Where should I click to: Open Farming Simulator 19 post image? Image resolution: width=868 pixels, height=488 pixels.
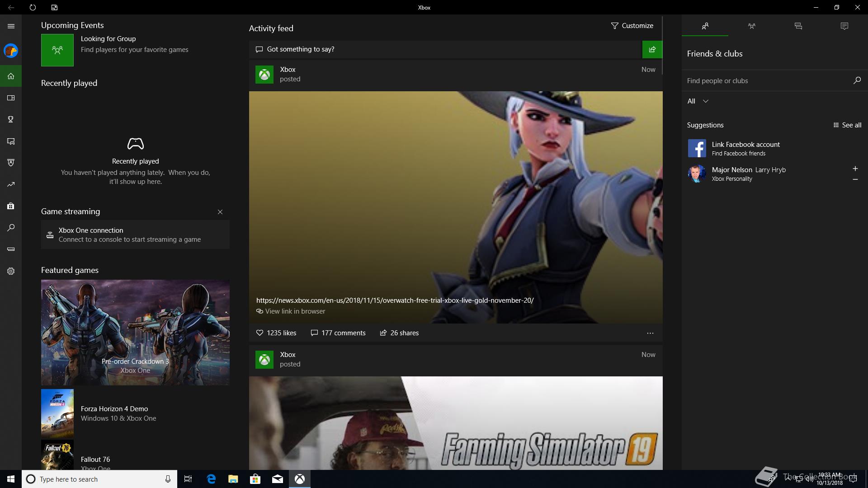[x=456, y=423]
